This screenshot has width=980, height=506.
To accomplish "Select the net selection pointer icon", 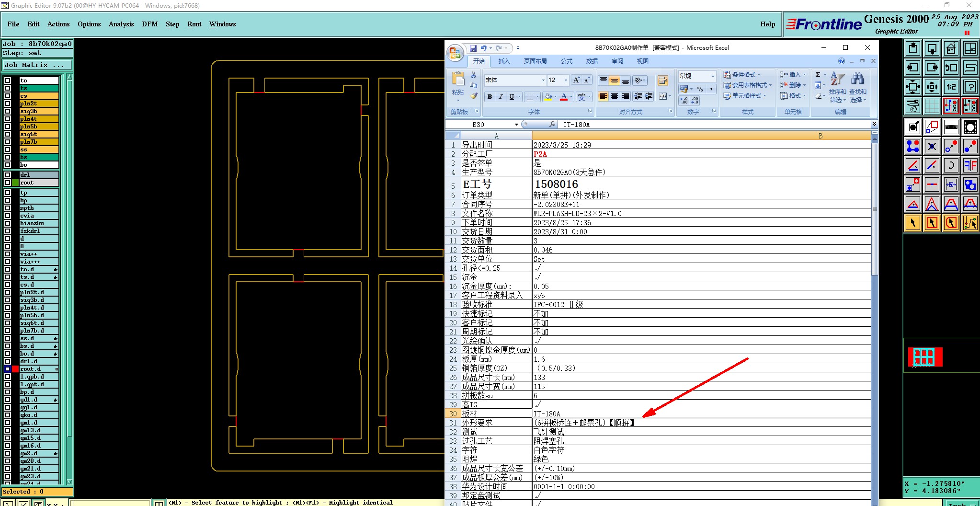I will point(970,223).
